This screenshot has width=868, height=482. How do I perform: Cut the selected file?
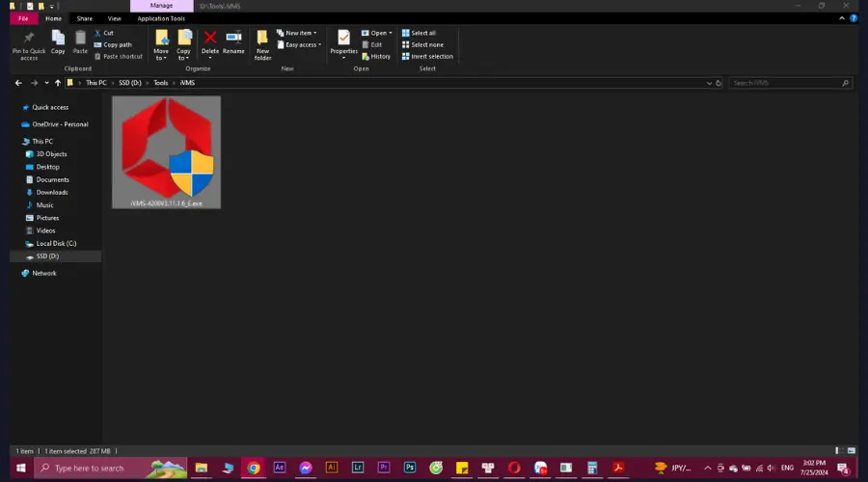104,33
